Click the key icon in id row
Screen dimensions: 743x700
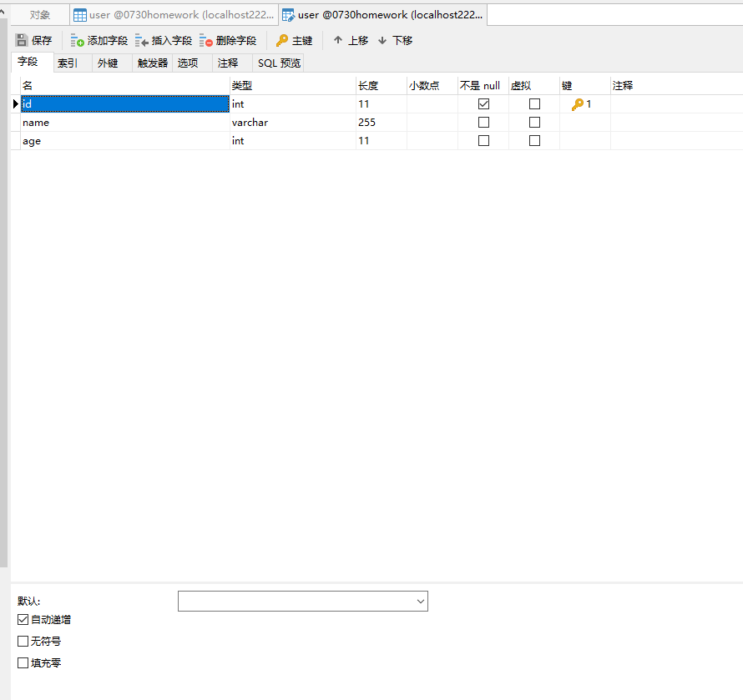[577, 104]
